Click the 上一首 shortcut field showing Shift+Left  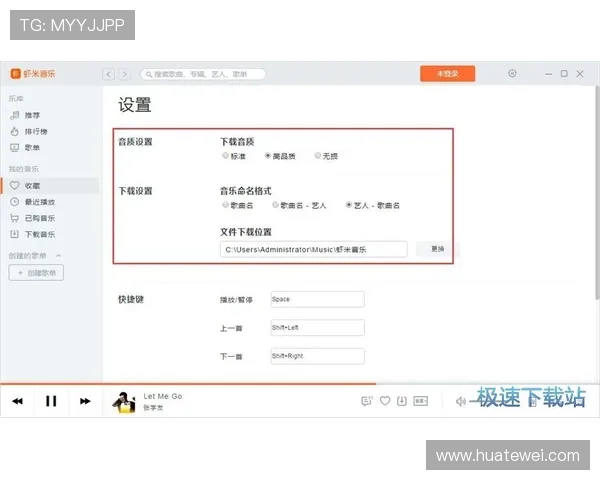pos(318,328)
